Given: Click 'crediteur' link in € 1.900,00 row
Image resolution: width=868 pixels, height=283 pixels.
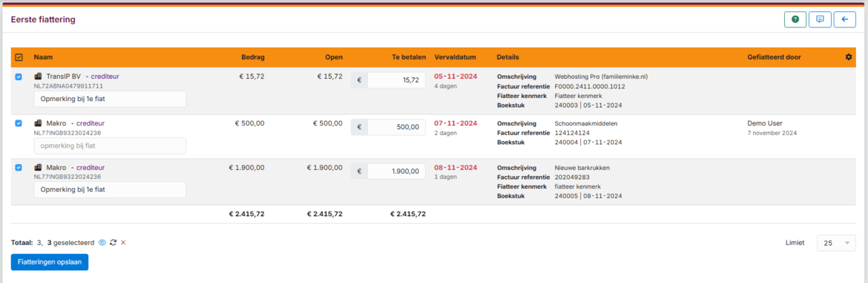Looking at the screenshot, I should coord(91,167).
